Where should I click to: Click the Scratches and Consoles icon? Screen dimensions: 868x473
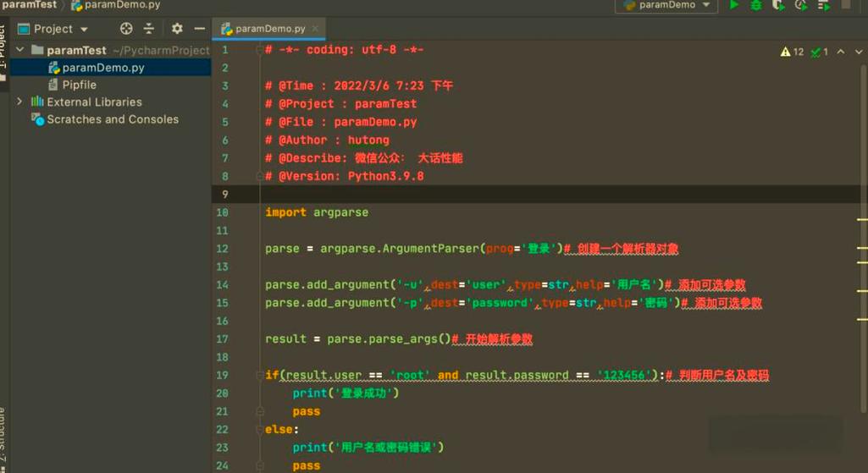coord(37,119)
